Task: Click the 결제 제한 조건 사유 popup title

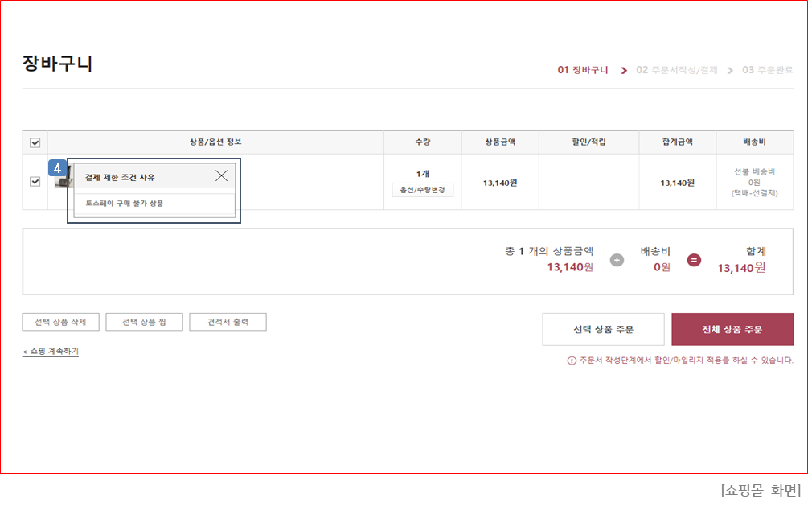Action: pos(120,177)
